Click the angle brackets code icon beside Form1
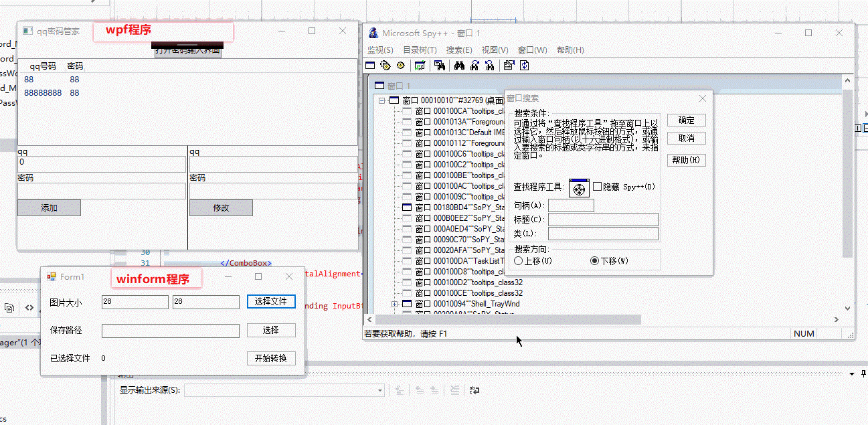 29,308
